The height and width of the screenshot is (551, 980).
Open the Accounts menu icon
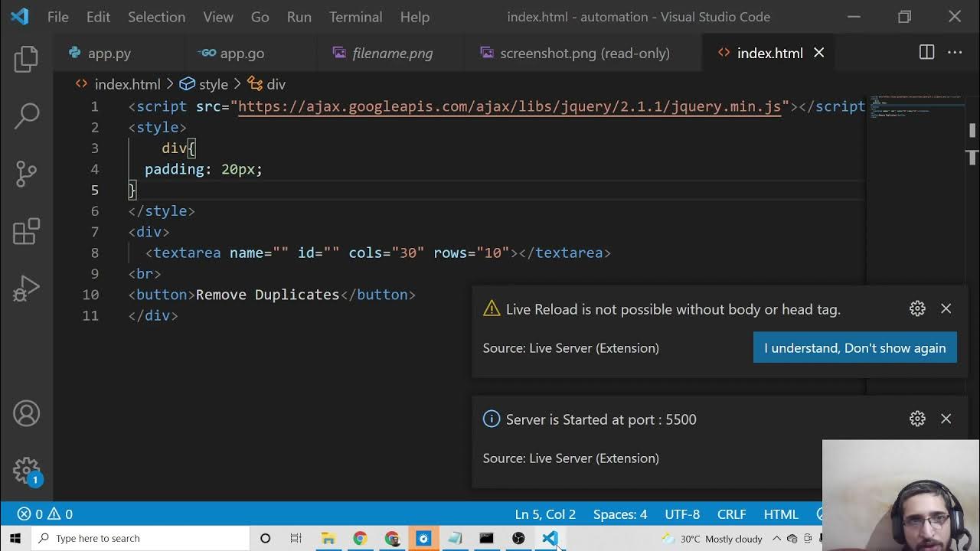coord(26,413)
